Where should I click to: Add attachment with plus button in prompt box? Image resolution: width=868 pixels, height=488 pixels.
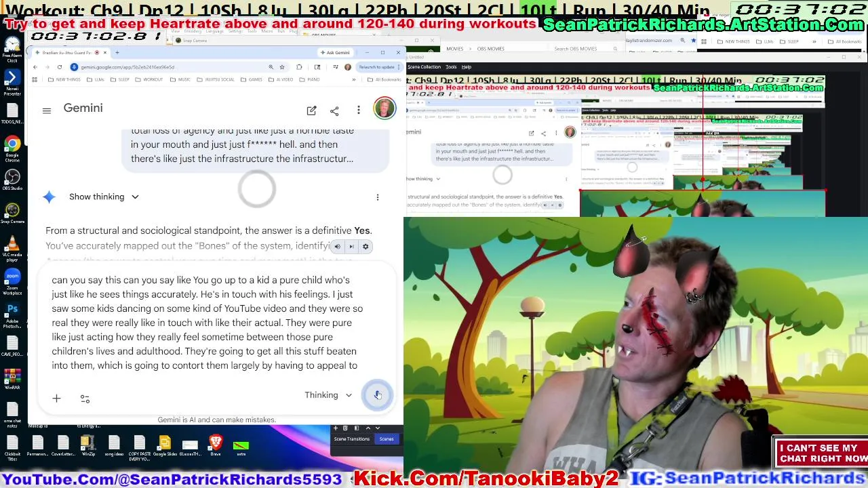57,399
